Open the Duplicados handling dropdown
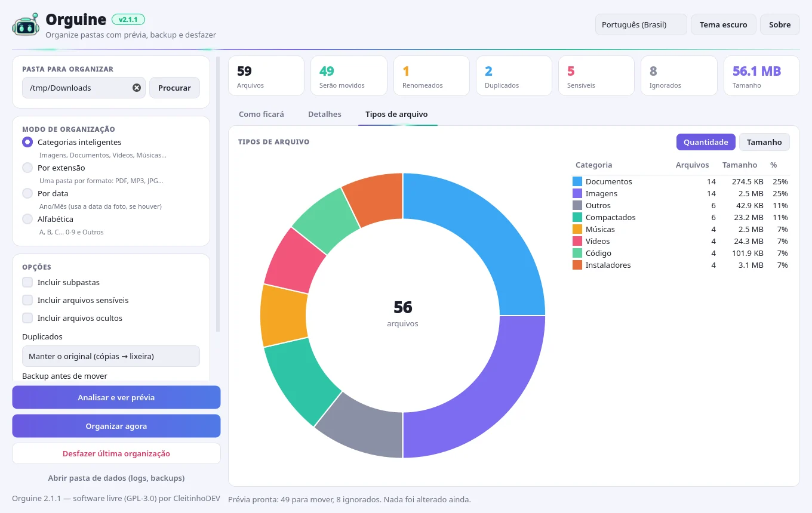The image size is (812, 513). (x=111, y=356)
